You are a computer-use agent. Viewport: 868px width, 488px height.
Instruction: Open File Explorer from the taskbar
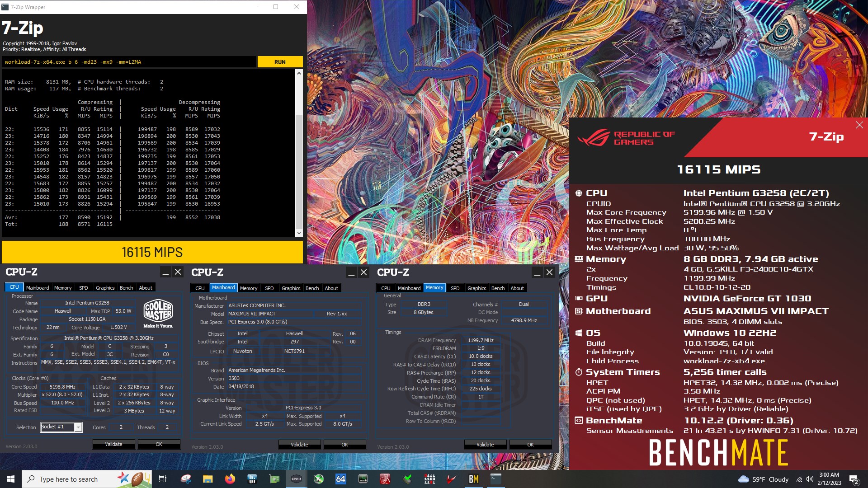[208, 479]
